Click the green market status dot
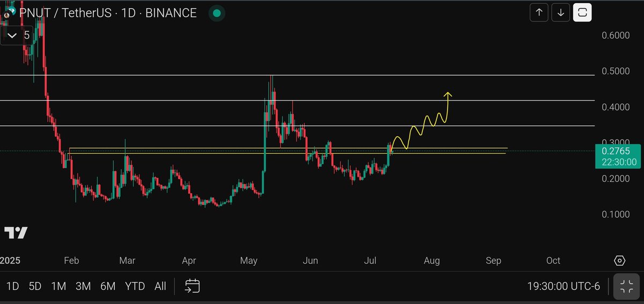 [x=216, y=13]
